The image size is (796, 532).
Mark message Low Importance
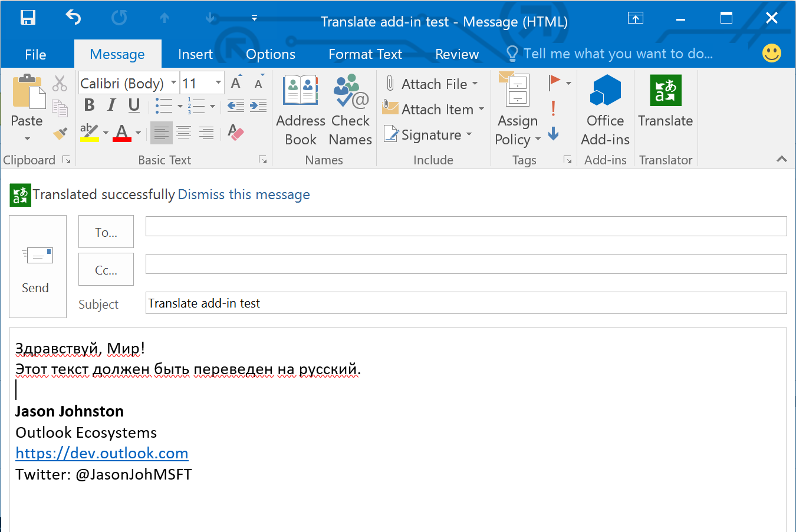pyautogui.click(x=553, y=134)
